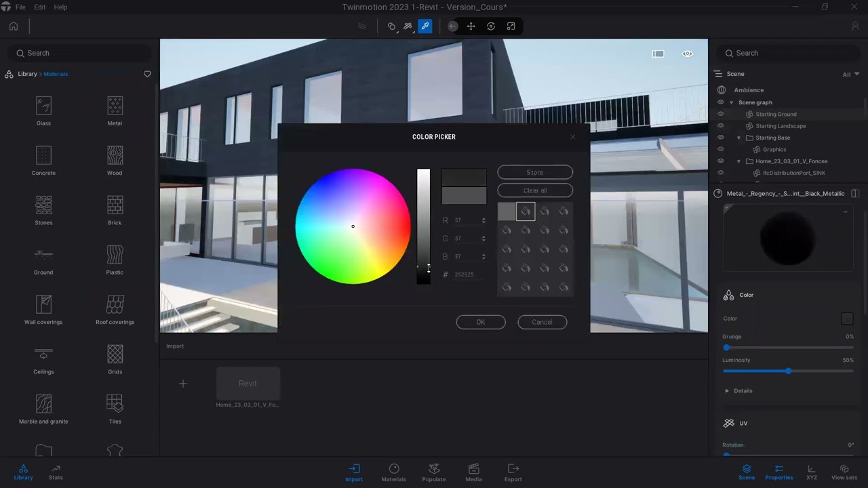
Task: Hide the Scene graph via eye icon
Action: coord(721,102)
